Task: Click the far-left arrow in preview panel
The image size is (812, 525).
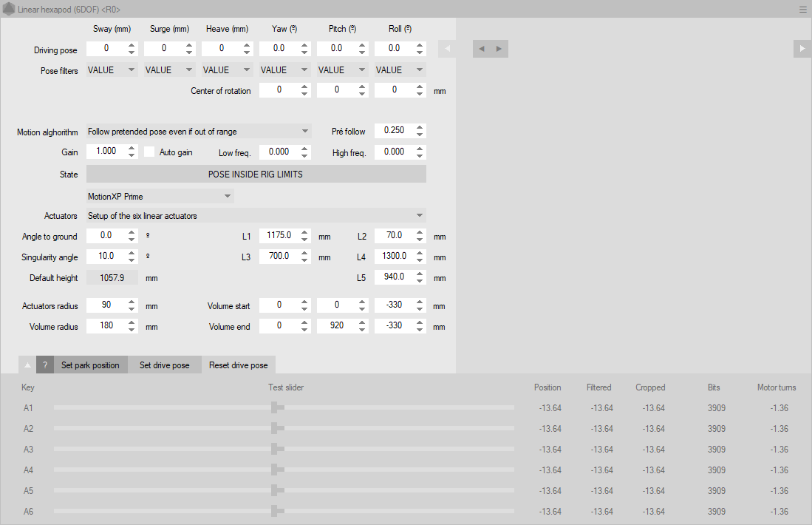Action: (x=447, y=49)
